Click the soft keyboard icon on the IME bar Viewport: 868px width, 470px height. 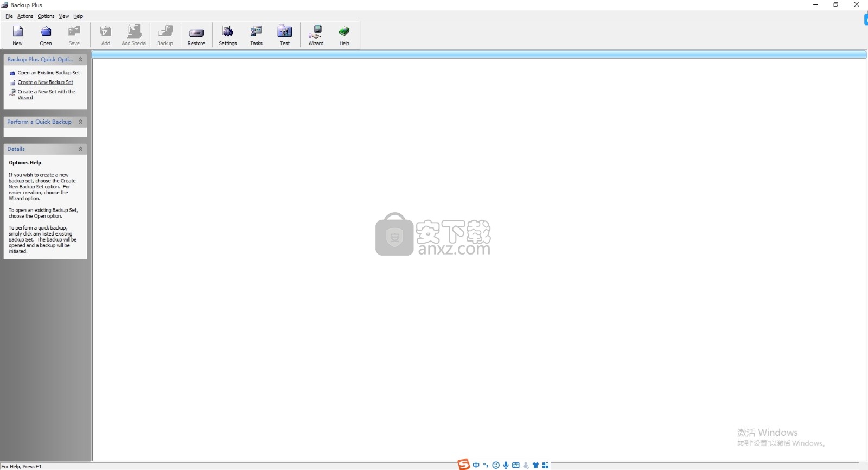(516, 465)
